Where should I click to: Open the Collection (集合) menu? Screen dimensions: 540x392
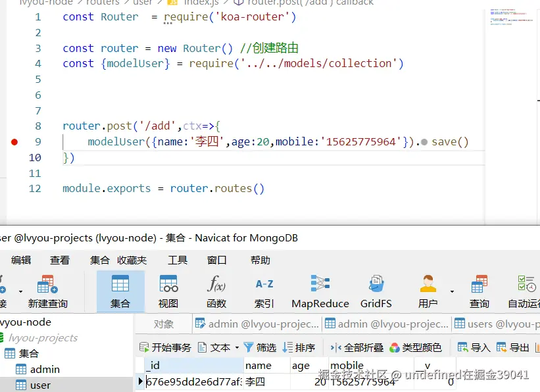[x=99, y=260]
